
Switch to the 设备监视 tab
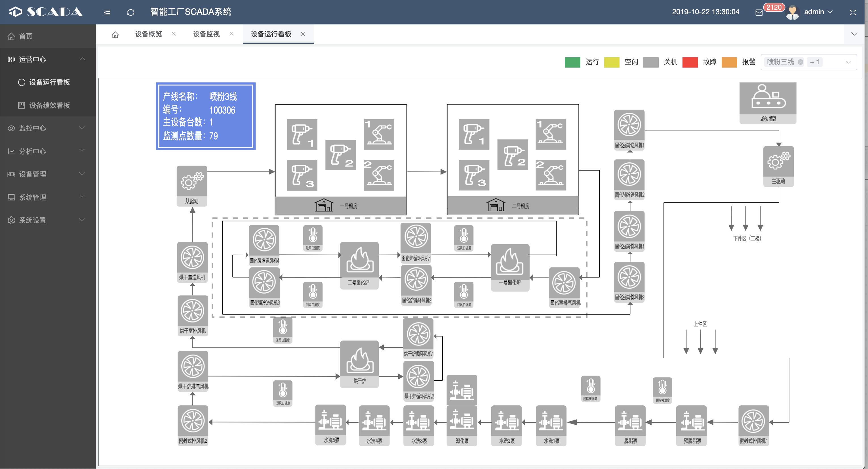(206, 34)
